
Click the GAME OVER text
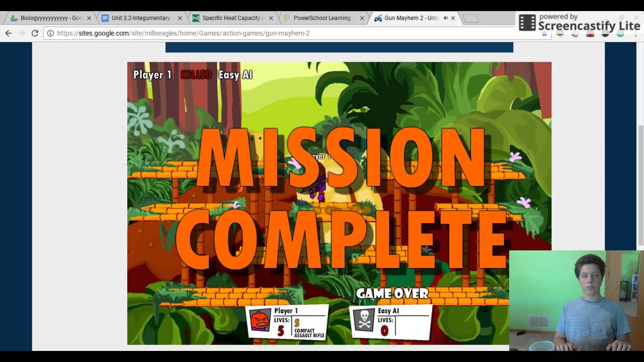pos(392,294)
